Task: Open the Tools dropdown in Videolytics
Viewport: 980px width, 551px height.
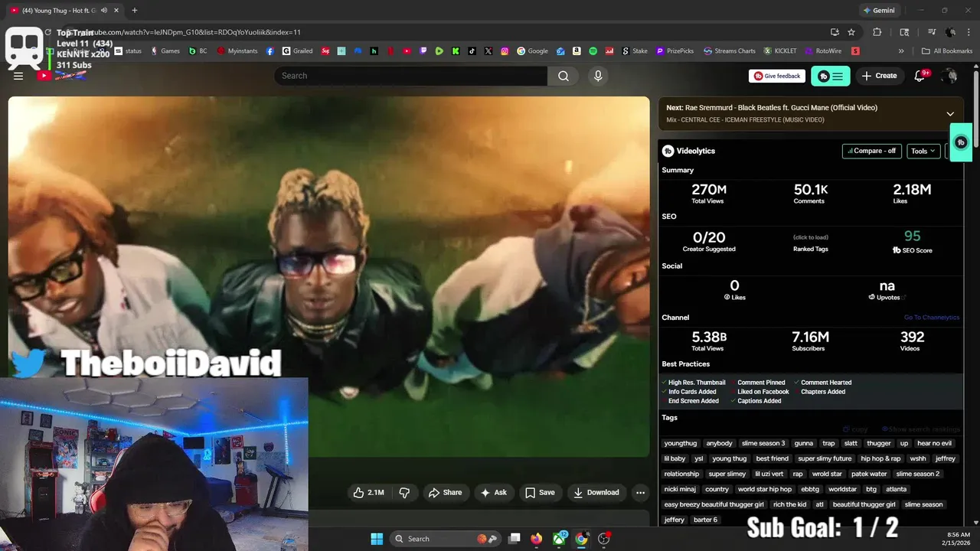Action: tap(923, 151)
